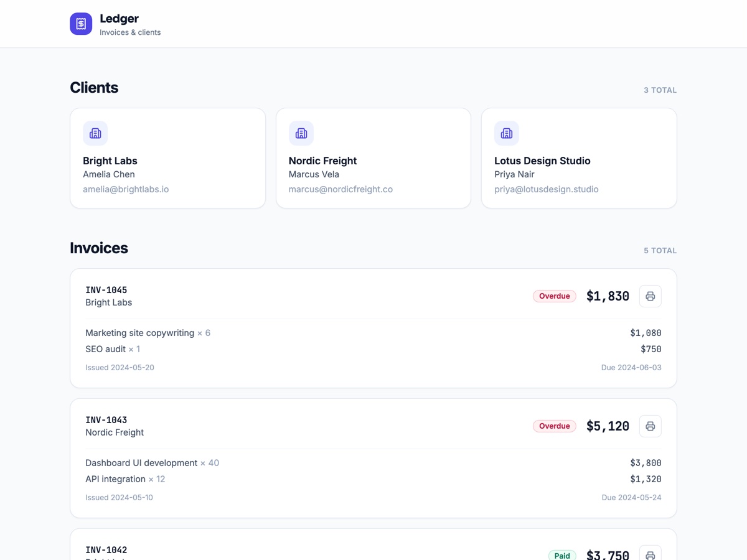Click email priya@lotusdesign.studio
The image size is (747, 560).
click(547, 189)
